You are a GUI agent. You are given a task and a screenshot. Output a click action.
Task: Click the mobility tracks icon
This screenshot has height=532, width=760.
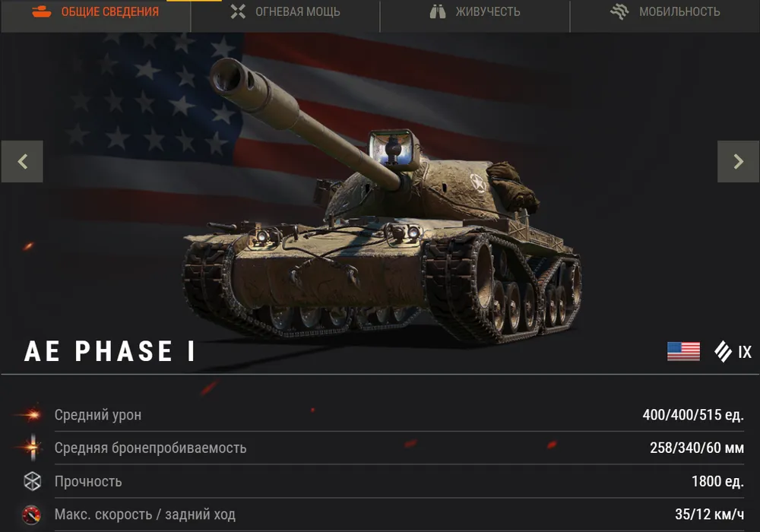619,11
